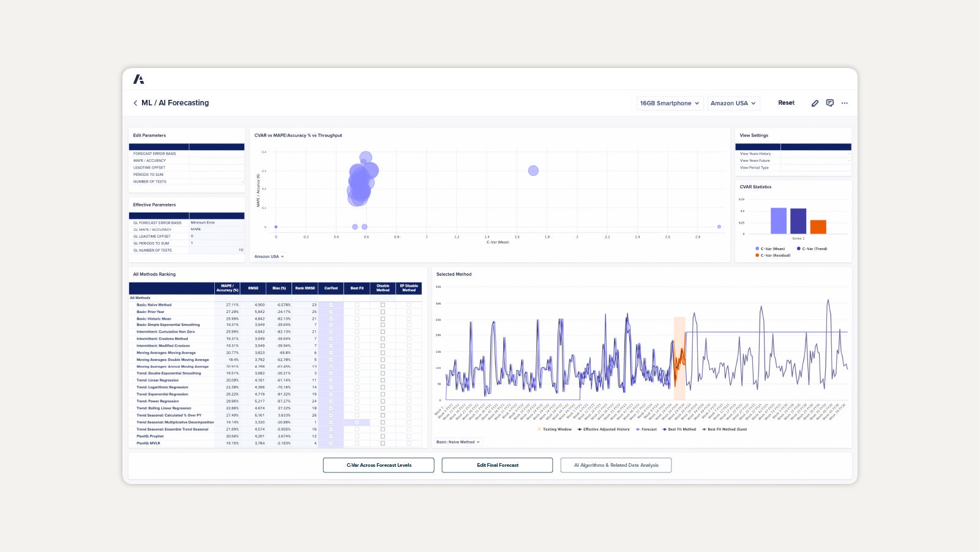The height and width of the screenshot is (552, 980).
Task: Click the Anaplan logo icon
Action: coord(139,79)
